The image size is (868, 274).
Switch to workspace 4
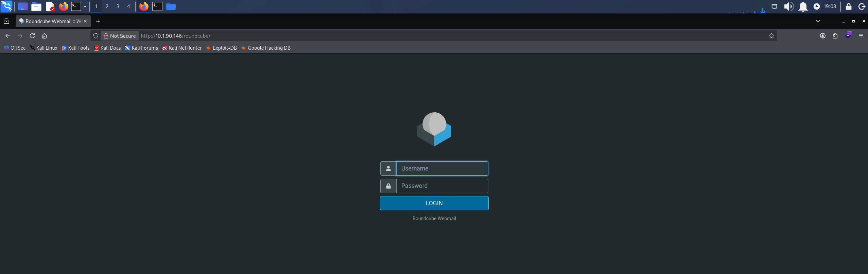pyautogui.click(x=129, y=6)
